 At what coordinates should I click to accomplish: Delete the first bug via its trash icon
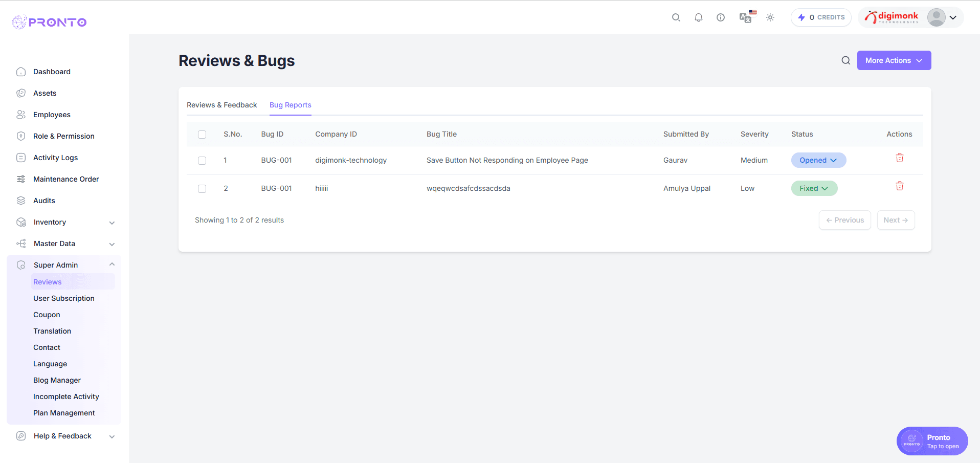coord(900,158)
